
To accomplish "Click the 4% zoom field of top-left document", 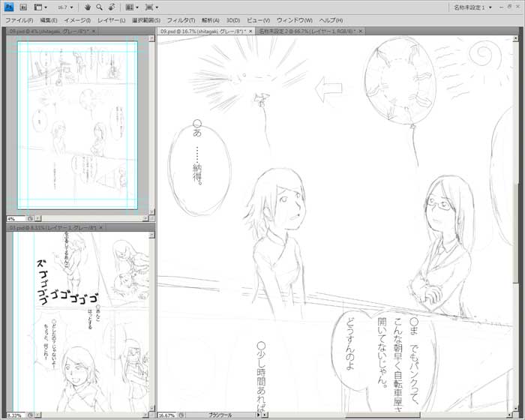I will click(x=13, y=218).
